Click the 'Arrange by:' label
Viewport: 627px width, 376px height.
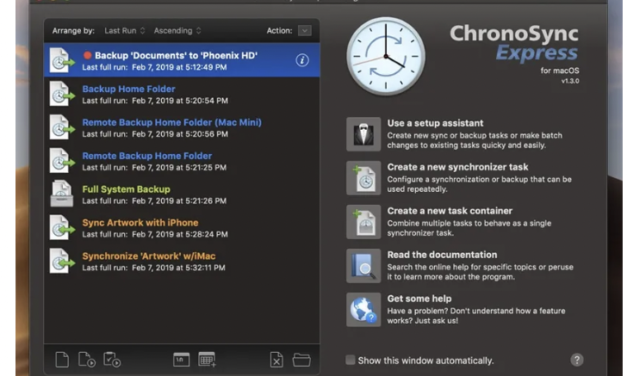(x=73, y=31)
